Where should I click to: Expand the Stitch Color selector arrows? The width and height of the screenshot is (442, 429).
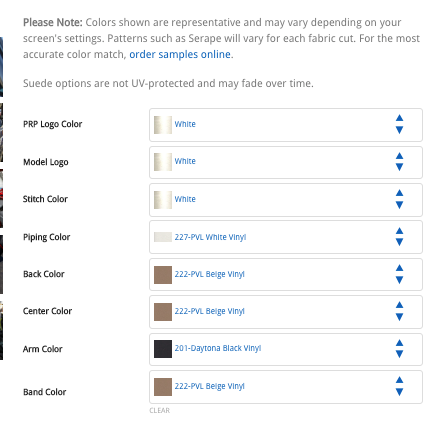(x=399, y=199)
